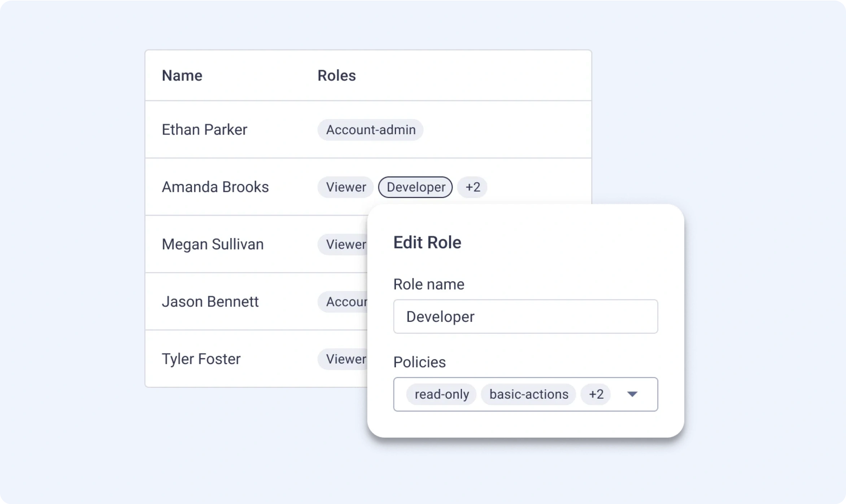Select Tyler Foster's name in the table
This screenshot has height=504, width=846.
click(x=201, y=359)
